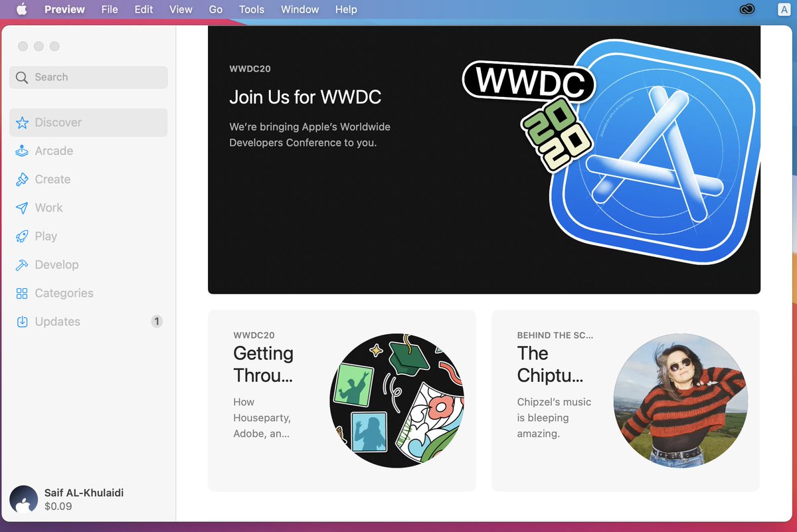Screen dimensions: 797x532
Task: Open the Preview menu
Action: click(x=64, y=9)
